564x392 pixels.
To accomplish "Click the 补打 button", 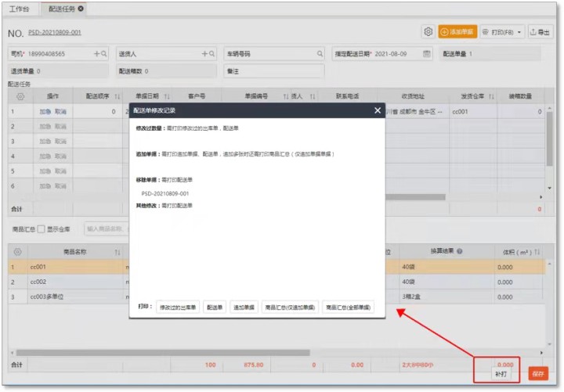I will (501, 375).
